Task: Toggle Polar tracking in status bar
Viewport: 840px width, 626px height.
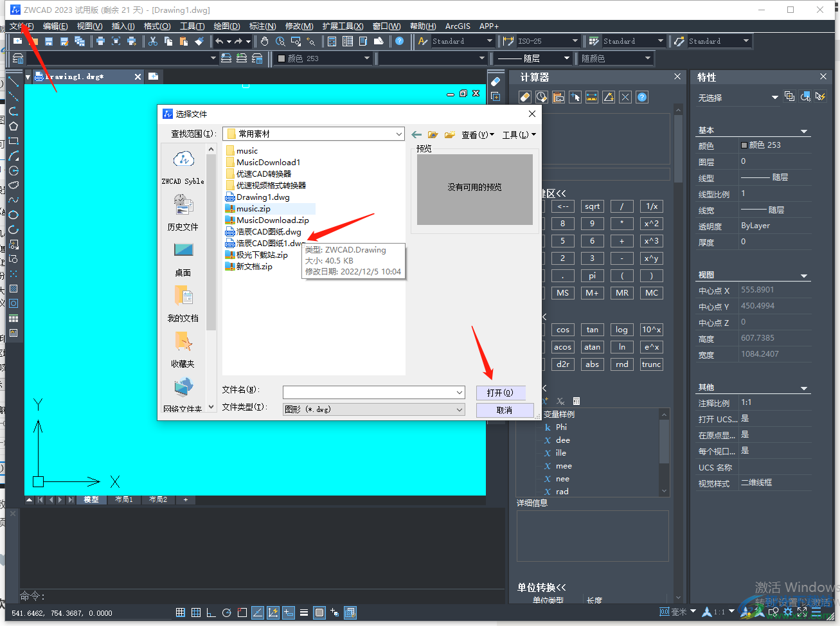Action: (x=227, y=613)
